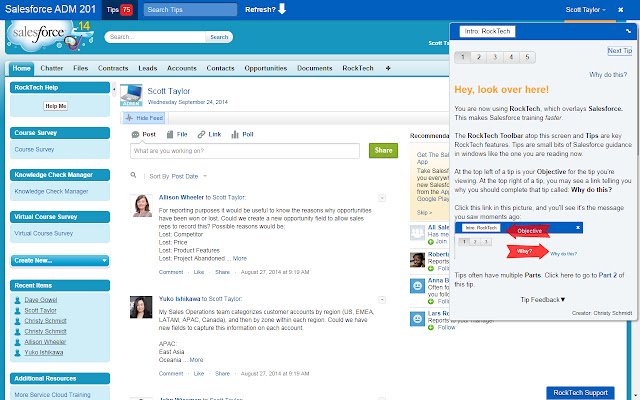
Task: Click the Salesforce Search... input box
Action: click(x=155, y=37)
